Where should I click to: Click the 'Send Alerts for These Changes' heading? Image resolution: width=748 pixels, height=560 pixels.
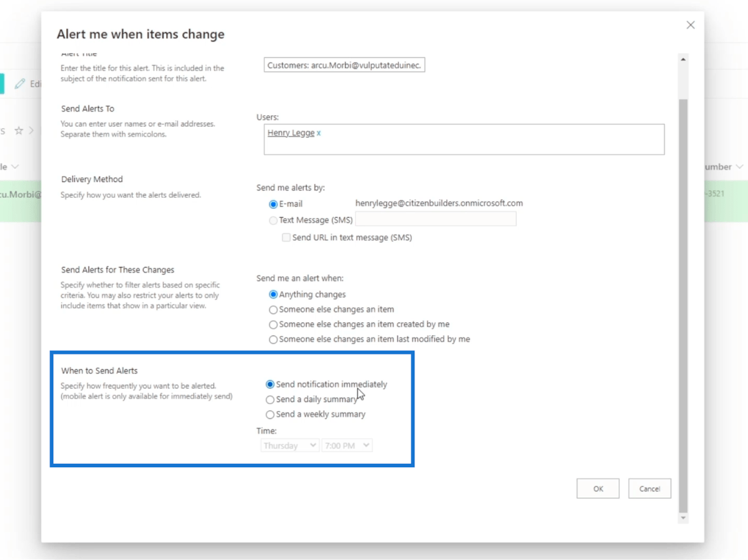point(117,270)
